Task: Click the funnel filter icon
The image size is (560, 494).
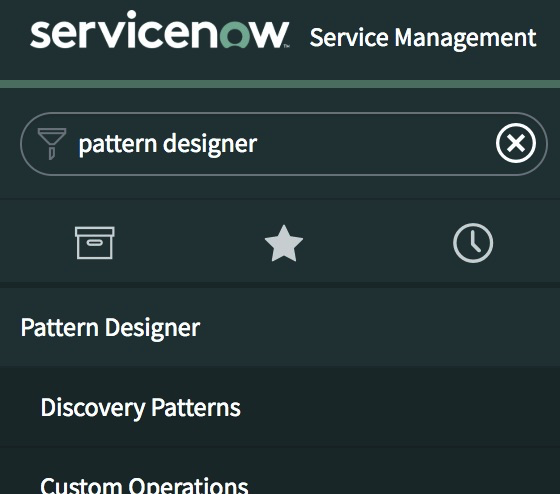Action: [52, 144]
